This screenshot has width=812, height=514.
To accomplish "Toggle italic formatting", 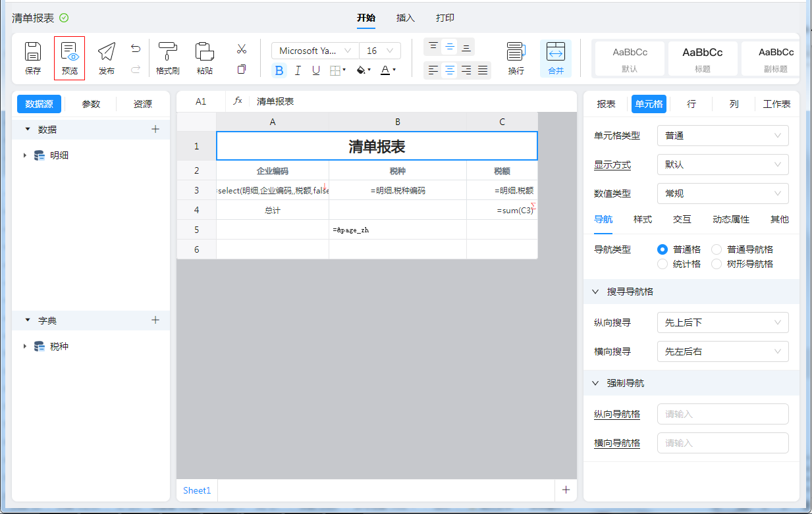I will 298,70.
